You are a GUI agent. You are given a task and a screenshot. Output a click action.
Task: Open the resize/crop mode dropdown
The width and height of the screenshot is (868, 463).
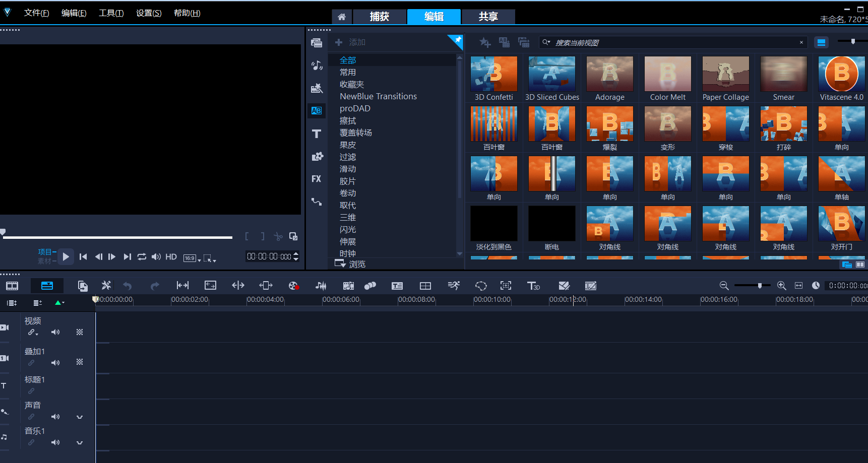coord(210,258)
